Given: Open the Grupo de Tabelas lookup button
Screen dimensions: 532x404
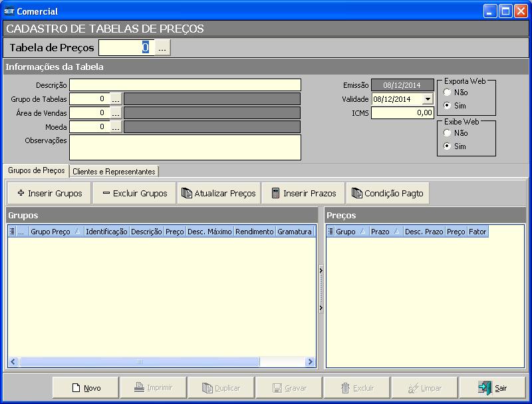Looking at the screenshot, I should pos(116,99).
